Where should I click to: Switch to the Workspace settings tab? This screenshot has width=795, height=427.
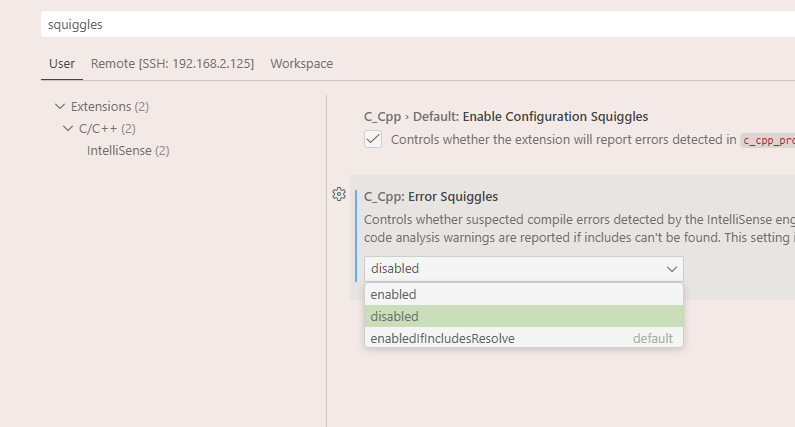point(301,64)
